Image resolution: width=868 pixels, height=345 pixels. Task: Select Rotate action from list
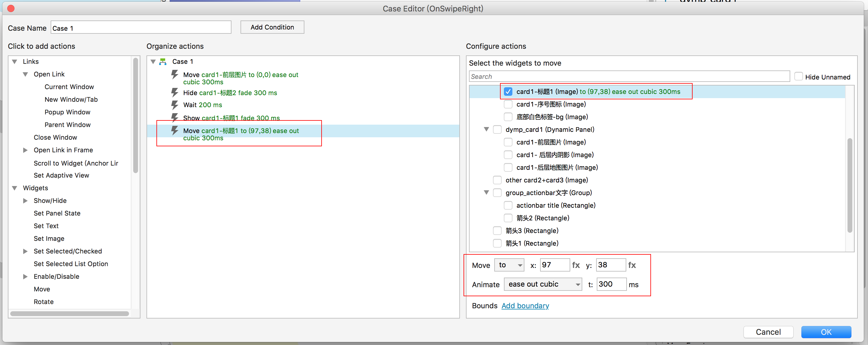click(43, 302)
